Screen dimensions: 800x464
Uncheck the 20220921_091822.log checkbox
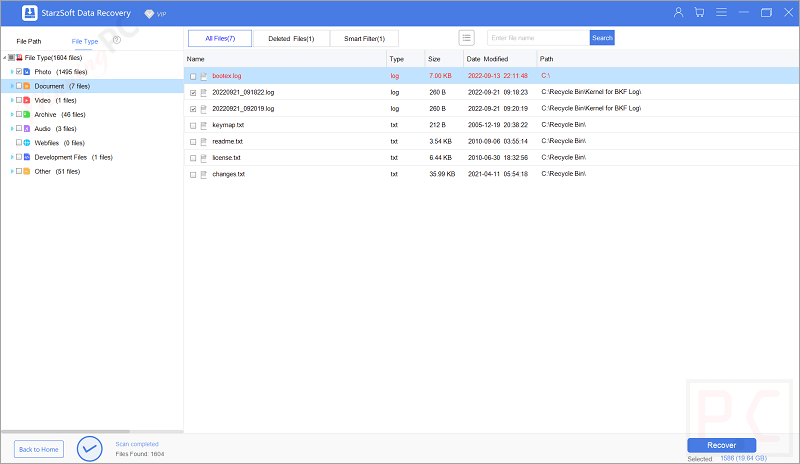coord(193,93)
